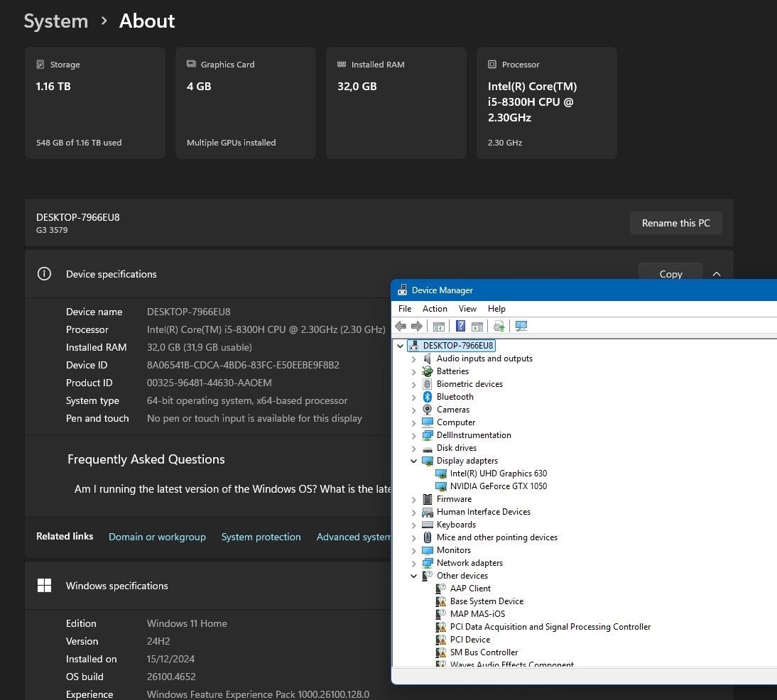Select the unknown-device icon for AAP Client
Image resolution: width=777 pixels, height=700 pixels.
(x=440, y=589)
